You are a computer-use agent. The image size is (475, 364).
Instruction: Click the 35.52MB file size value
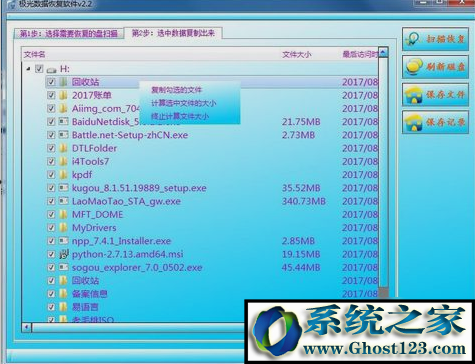point(301,188)
